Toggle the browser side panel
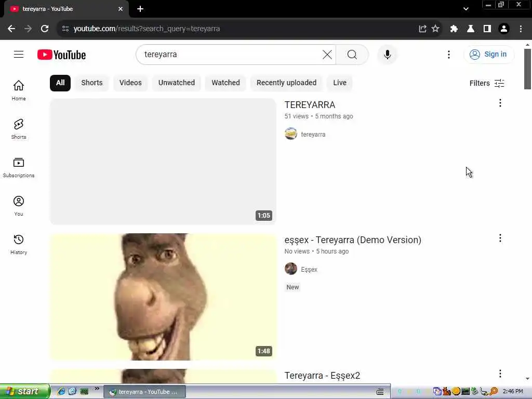 (487, 29)
